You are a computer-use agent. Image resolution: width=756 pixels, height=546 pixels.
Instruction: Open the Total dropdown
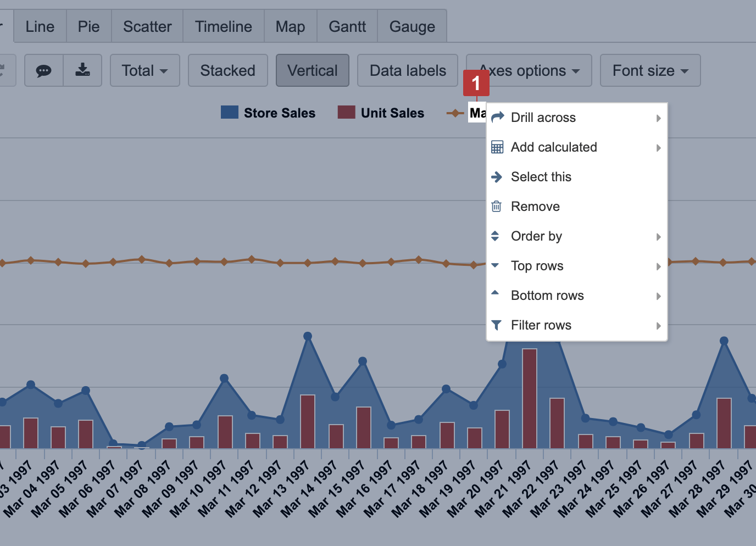(144, 70)
